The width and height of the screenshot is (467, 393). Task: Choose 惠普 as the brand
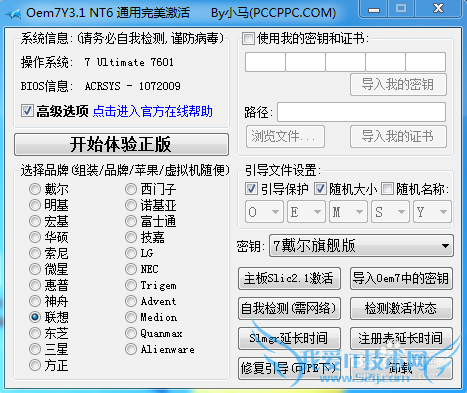tap(35, 285)
